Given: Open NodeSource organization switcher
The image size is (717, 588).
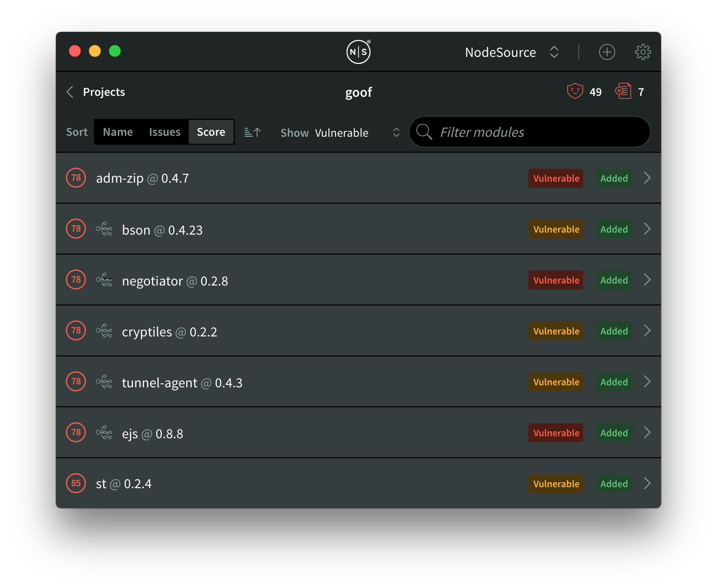Looking at the screenshot, I should pyautogui.click(x=512, y=52).
